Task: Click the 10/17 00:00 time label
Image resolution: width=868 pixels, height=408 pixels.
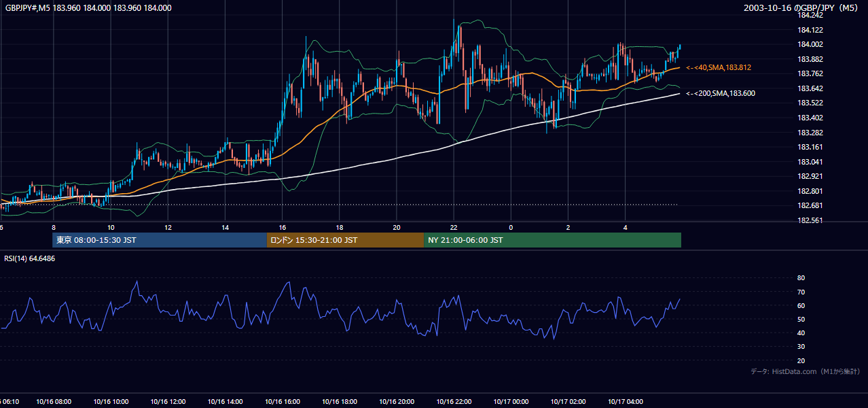Action: point(511,402)
